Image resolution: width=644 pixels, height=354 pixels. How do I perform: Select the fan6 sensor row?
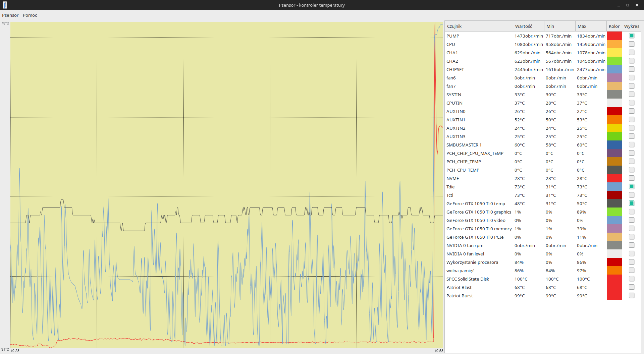click(x=543, y=78)
